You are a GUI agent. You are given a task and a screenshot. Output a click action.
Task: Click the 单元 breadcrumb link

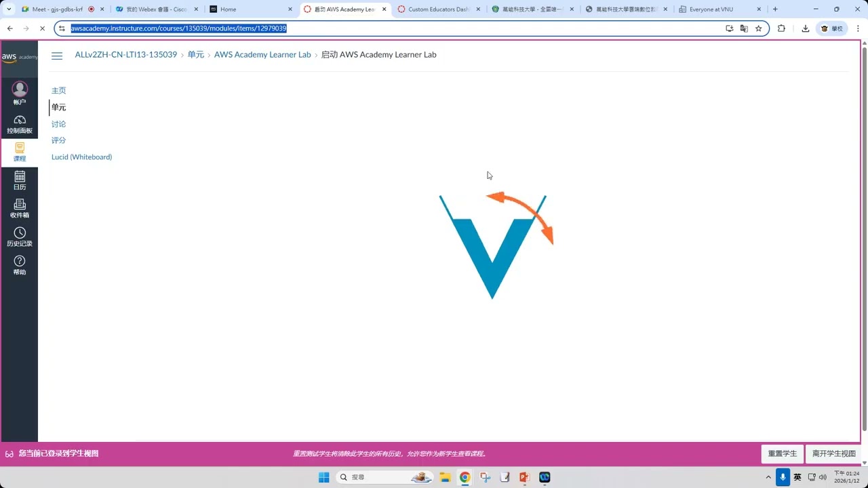[x=196, y=55]
